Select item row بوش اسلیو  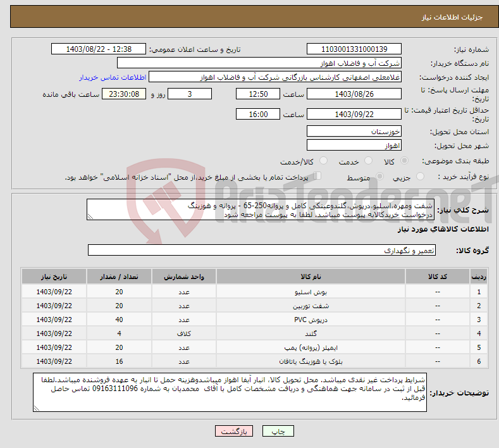coord(255,292)
